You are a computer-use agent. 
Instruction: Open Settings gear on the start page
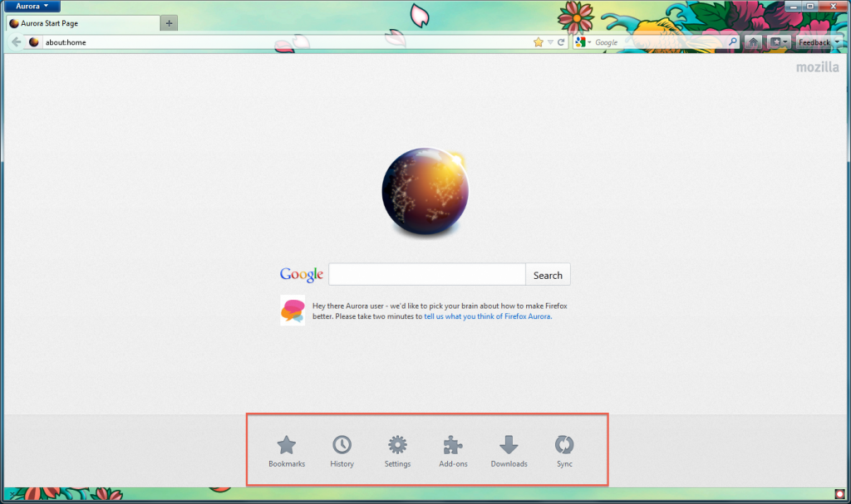[x=397, y=452]
